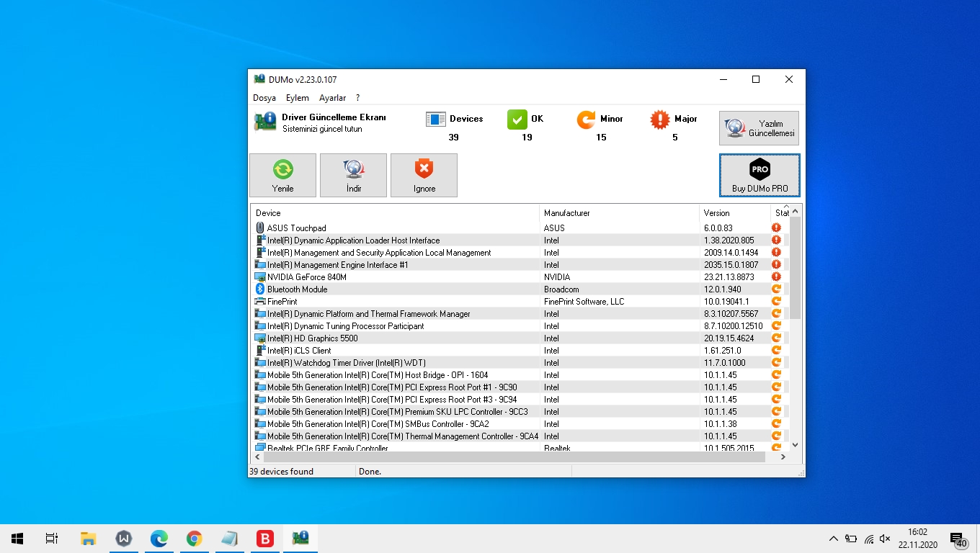Click the NVIDIA GeForce 840M display icon
The height and width of the screenshot is (553, 980).
click(260, 277)
